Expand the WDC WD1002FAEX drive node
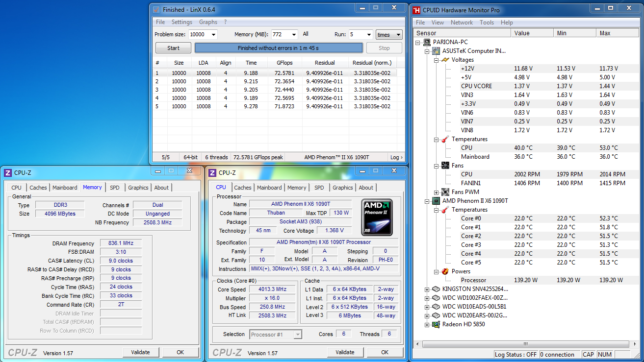The width and height of the screenshot is (644, 362). (x=427, y=298)
